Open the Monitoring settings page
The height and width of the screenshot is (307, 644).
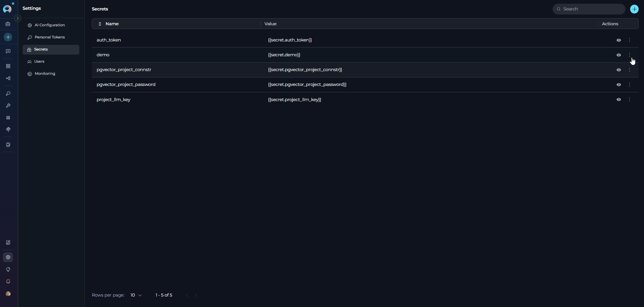[x=45, y=73]
